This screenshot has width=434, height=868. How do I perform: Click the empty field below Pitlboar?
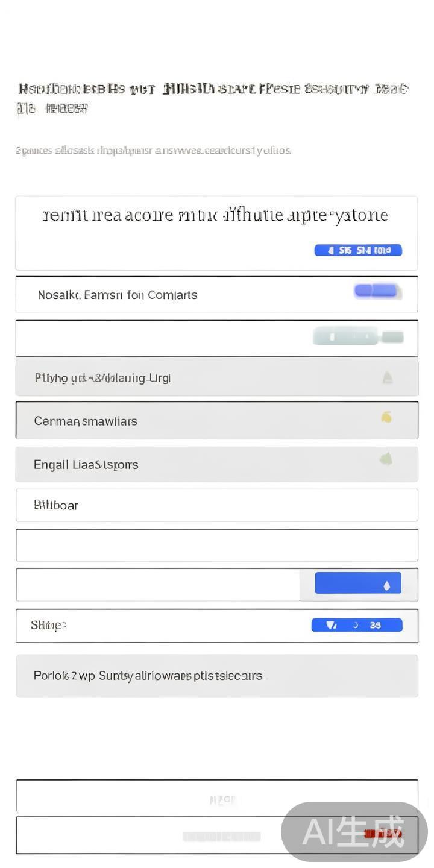pyautogui.click(x=216, y=545)
